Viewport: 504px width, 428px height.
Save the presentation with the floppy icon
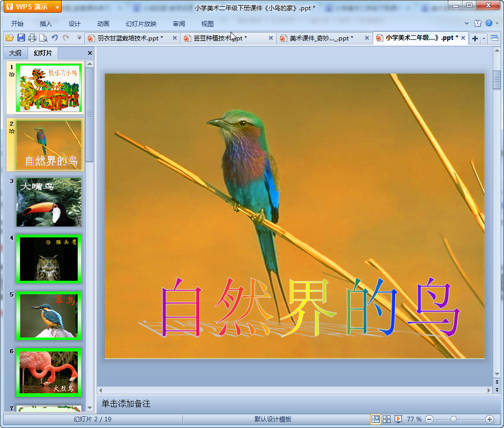point(21,38)
